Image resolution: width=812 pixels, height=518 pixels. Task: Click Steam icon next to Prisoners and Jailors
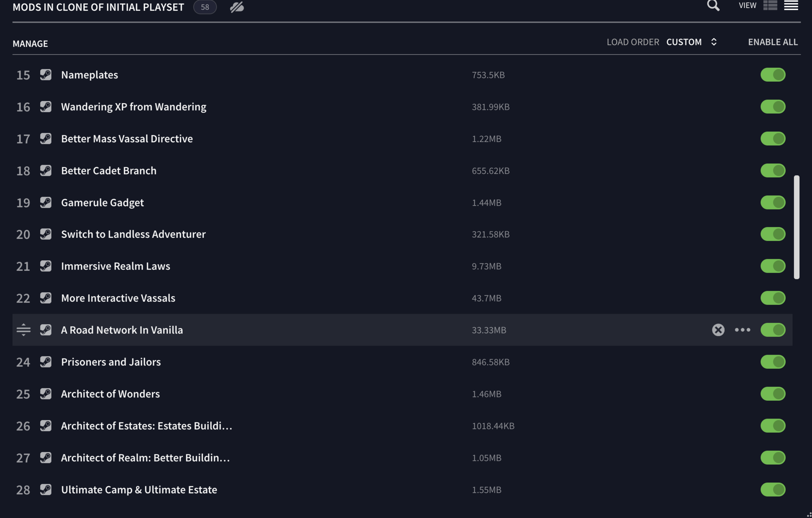46,362
